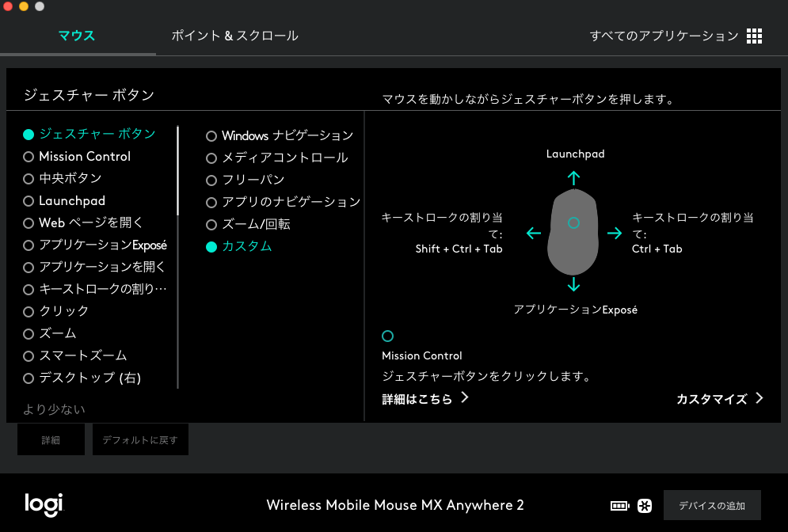Minimize the window with the yellow button

click(x=24, y=6)
